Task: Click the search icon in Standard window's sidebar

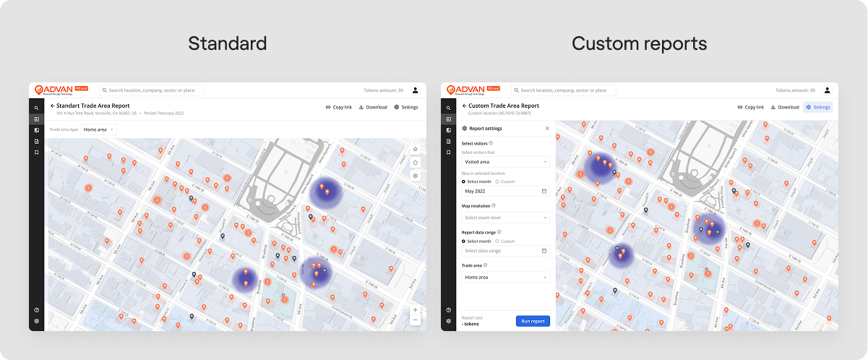Action: pyautogui.click(x=36, y=108)
